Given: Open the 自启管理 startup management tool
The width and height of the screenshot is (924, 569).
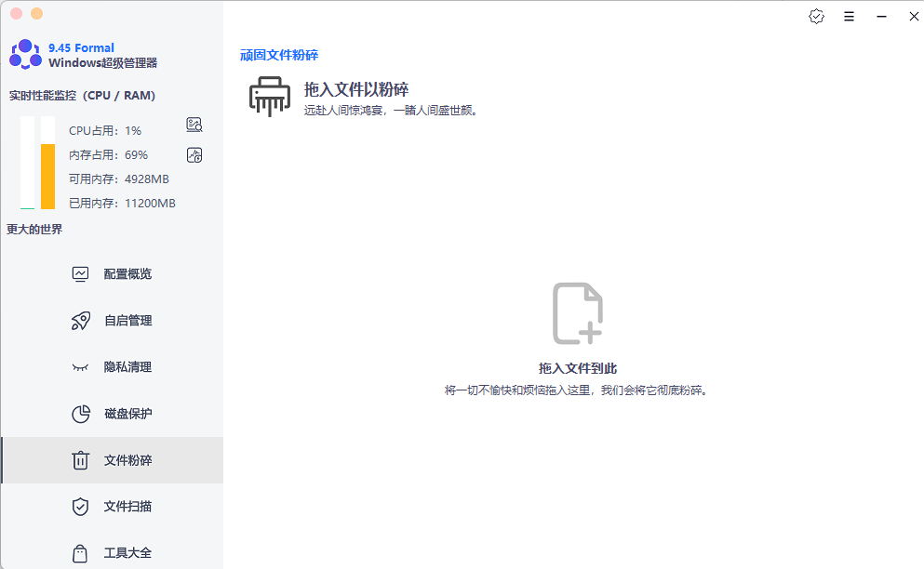Looking at the screenshot, I should (x=126, y=320).
